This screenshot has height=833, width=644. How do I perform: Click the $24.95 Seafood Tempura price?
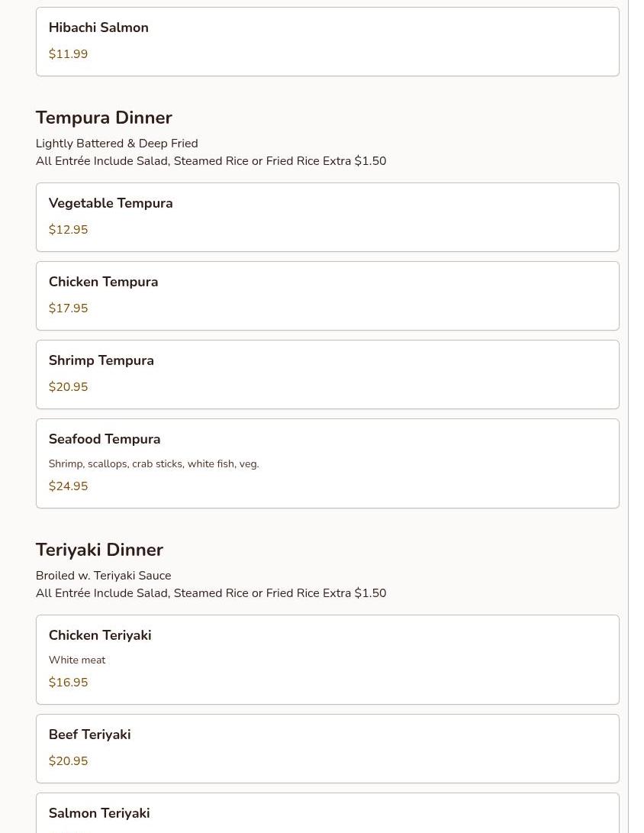(x=68, y=486)
